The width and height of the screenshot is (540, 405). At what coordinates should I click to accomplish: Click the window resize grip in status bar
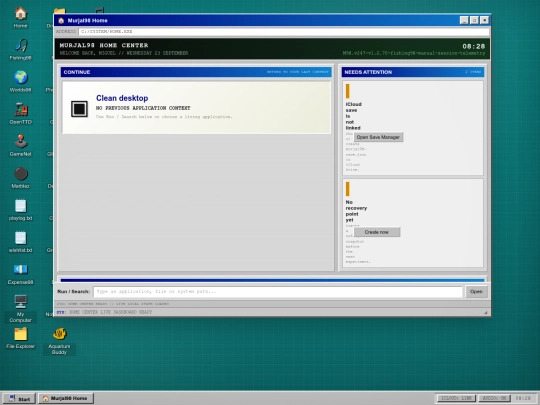(486, 312)
